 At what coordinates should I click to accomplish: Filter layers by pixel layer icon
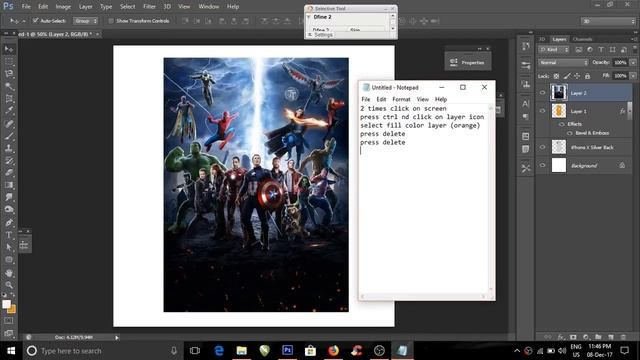point(579,50)
